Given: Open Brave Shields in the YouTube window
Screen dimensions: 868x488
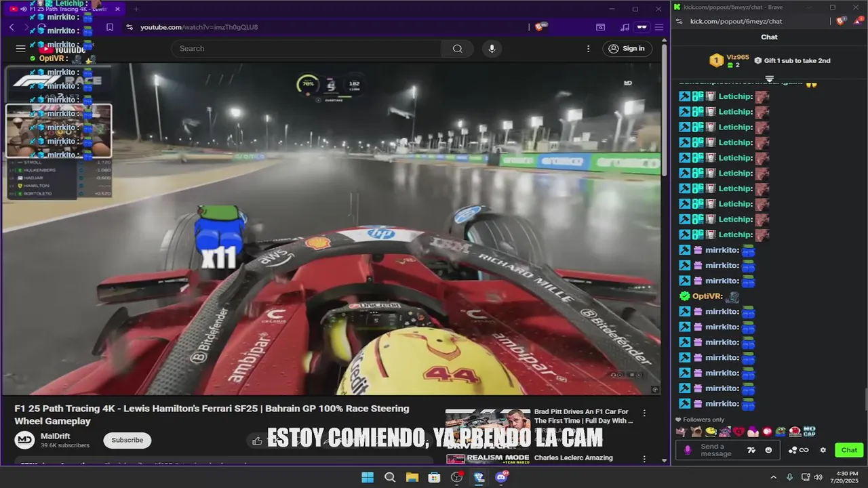Looking at the screenshot, I should tap(540, 27).
